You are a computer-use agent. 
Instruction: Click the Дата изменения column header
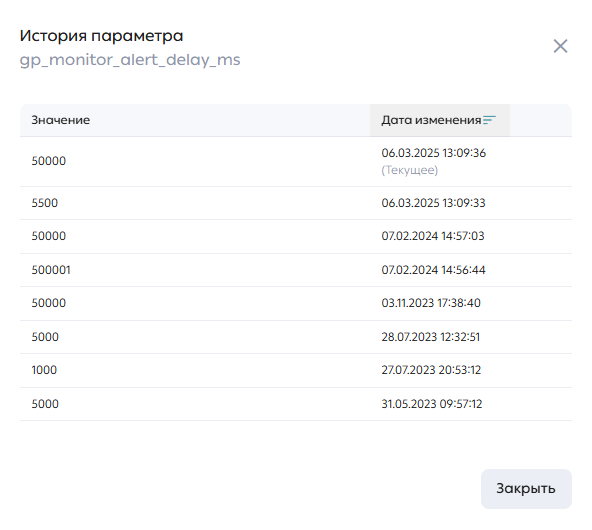click(439, 120)
